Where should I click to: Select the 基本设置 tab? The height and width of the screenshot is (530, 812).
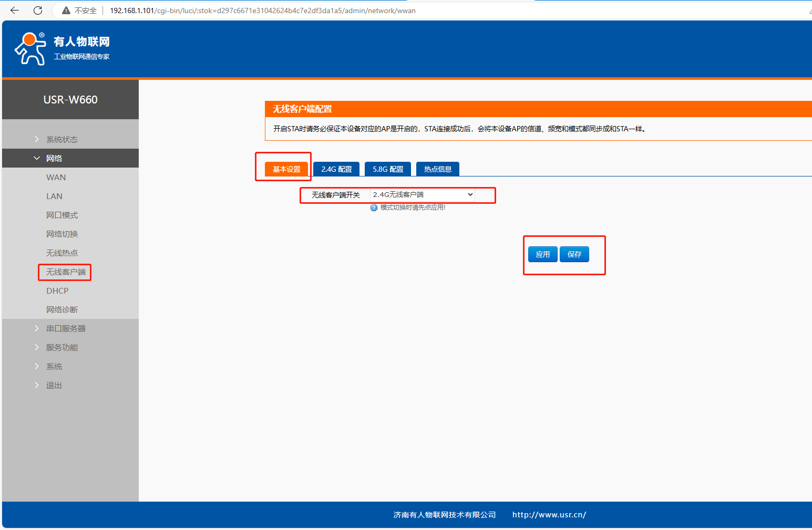tap(286, 169)
